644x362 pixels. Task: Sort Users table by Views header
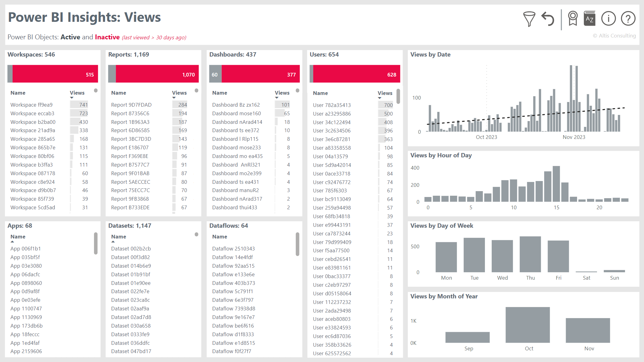(x=385, y=93)
